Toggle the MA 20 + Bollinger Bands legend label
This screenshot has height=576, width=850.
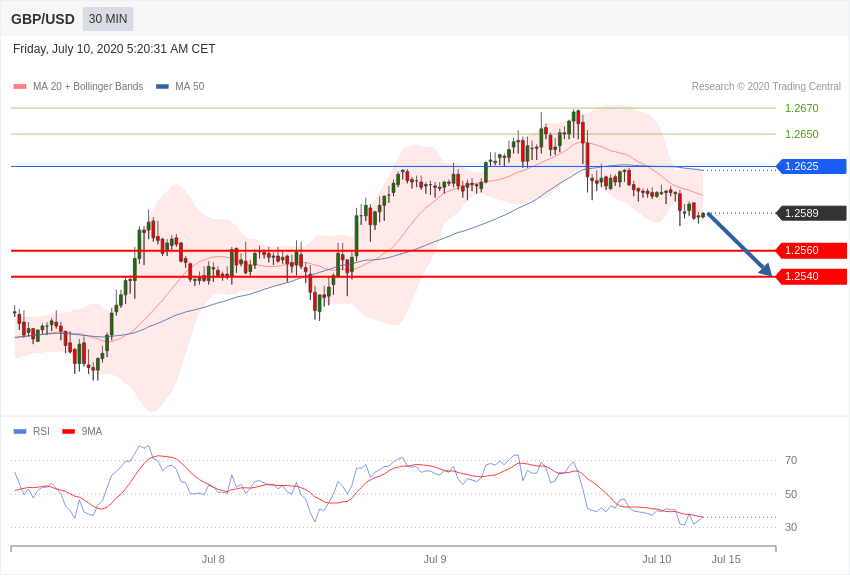click(88, 87)
